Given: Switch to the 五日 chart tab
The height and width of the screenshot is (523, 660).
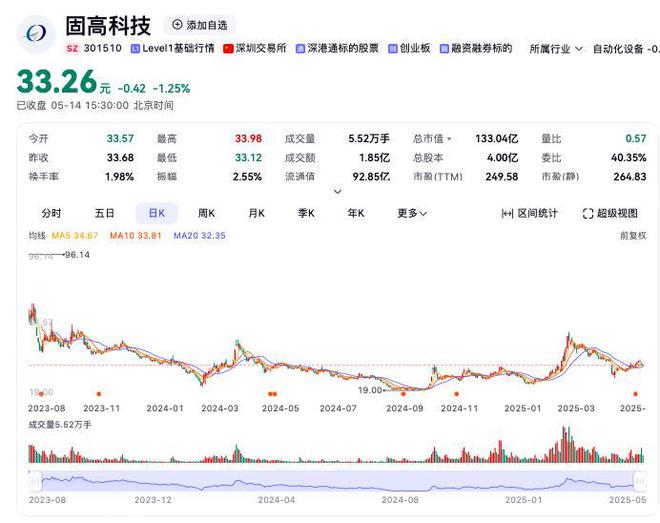Looking at the screenshot, I should coord(104,214).
